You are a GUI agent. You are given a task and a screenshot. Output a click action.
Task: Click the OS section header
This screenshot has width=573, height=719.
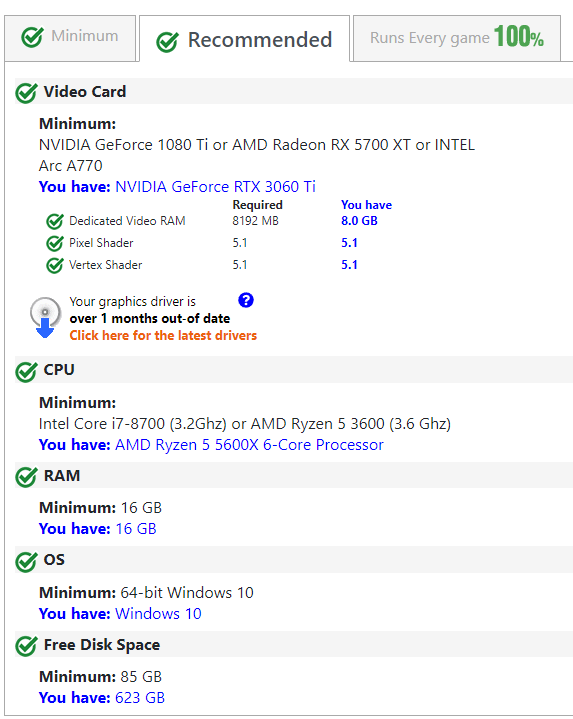coord(294,560)
